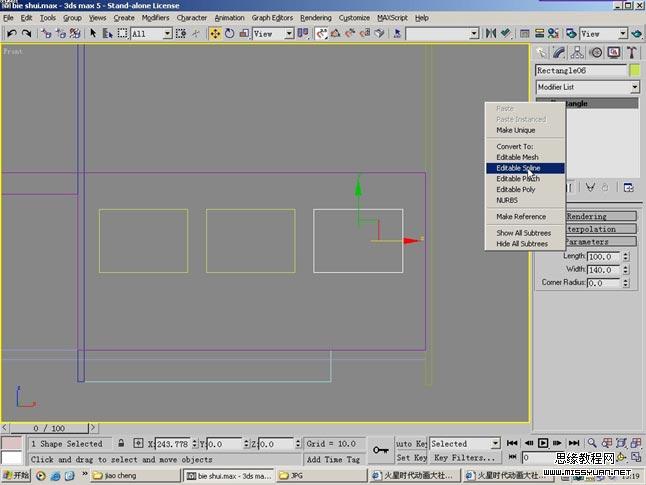This screenshot has height=485, width=646.
Task: Click the Play Animation button
Action: [x=543, y=443]
